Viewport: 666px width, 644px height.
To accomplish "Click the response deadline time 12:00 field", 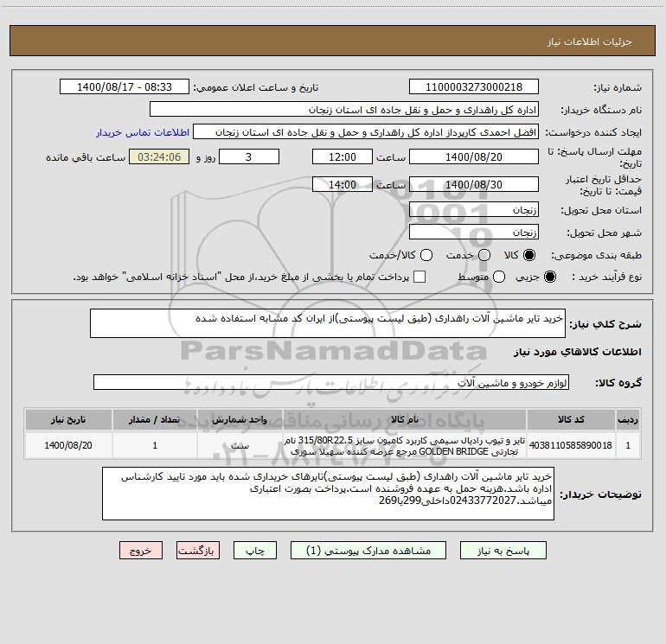I will [x=343, y=156].
